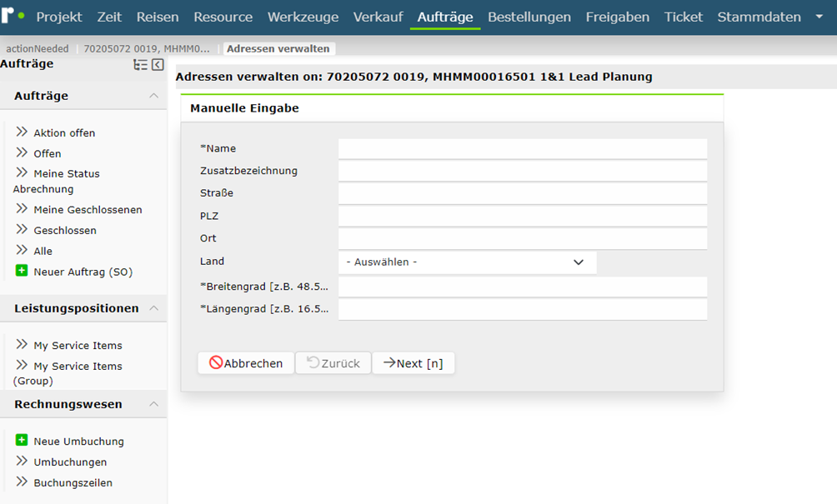Open the overflow arrow after Stammdaten
Screen dimensions: 837x504
coord(819,17)
